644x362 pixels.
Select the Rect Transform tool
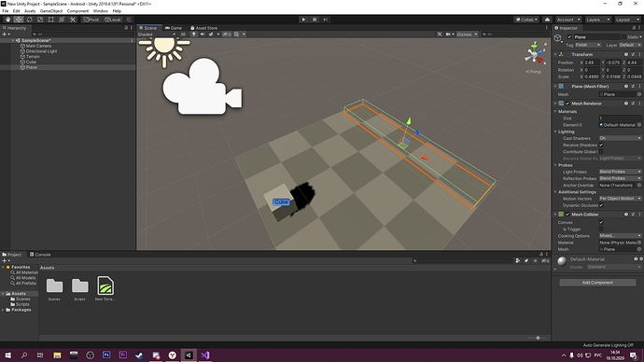click(51, 20)
